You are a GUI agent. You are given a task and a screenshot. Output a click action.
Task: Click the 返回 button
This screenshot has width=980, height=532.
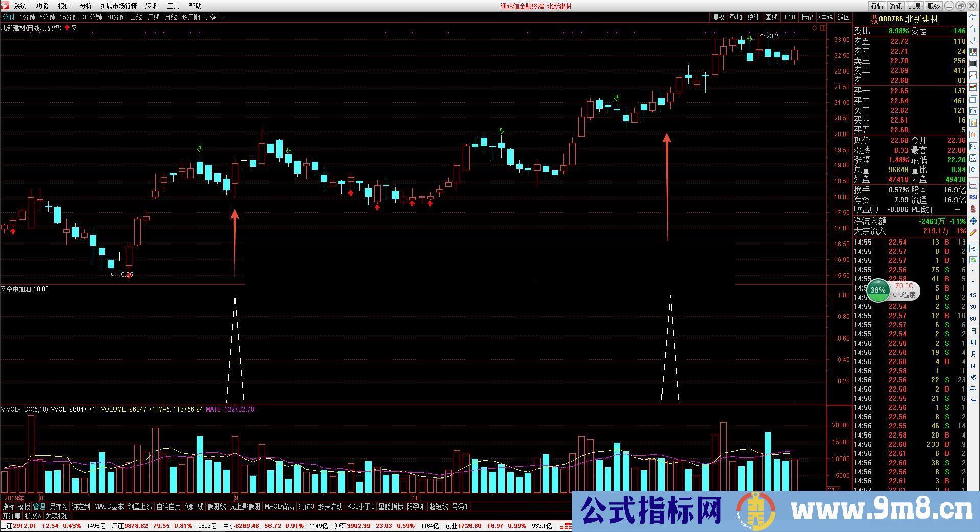tap(843, 17)
